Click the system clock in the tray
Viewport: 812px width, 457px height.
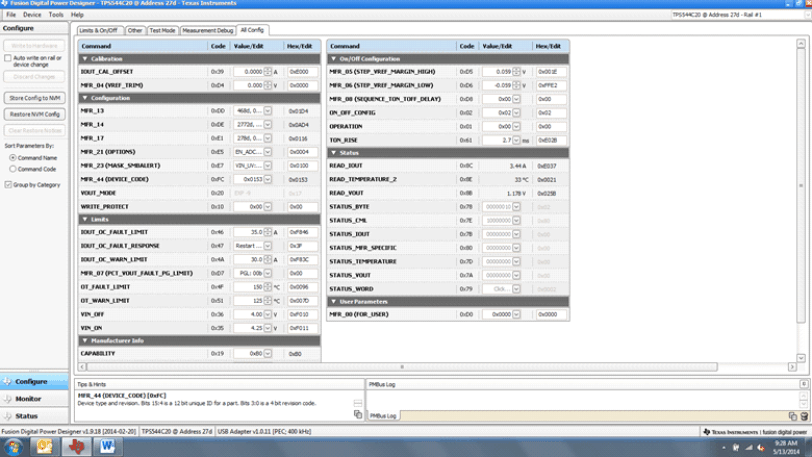[x=786, y=448]
